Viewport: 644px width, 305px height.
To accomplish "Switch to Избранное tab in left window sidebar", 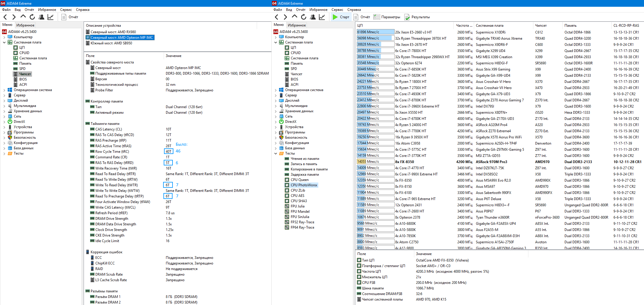I will 25,25.
